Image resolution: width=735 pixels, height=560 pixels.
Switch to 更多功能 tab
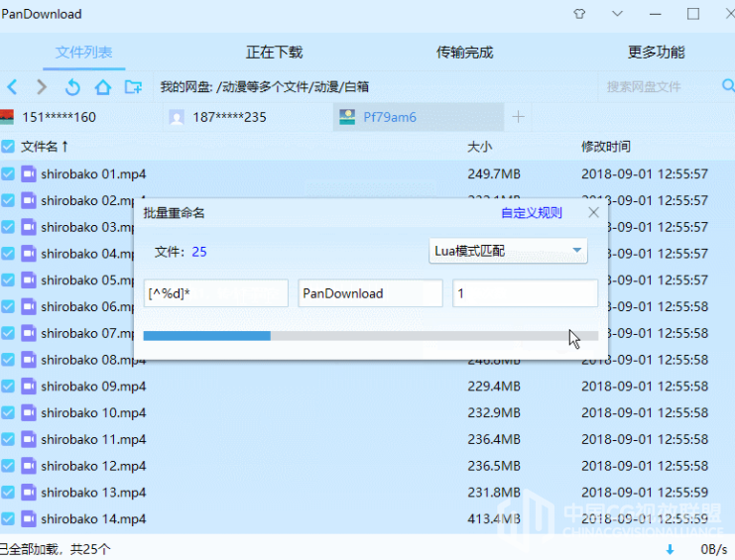[656, 52]
